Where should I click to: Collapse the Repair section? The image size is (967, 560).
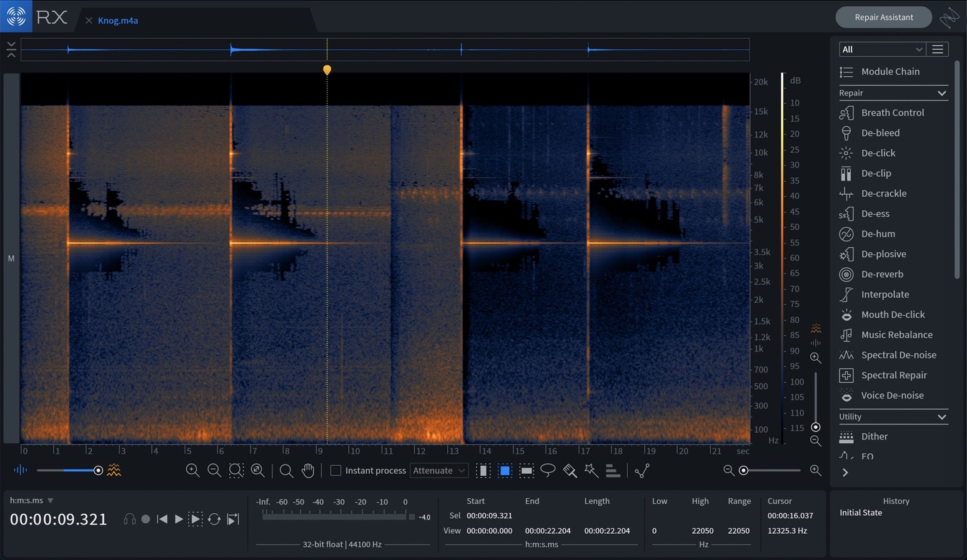pyautogui.click(x=941, y=93)
